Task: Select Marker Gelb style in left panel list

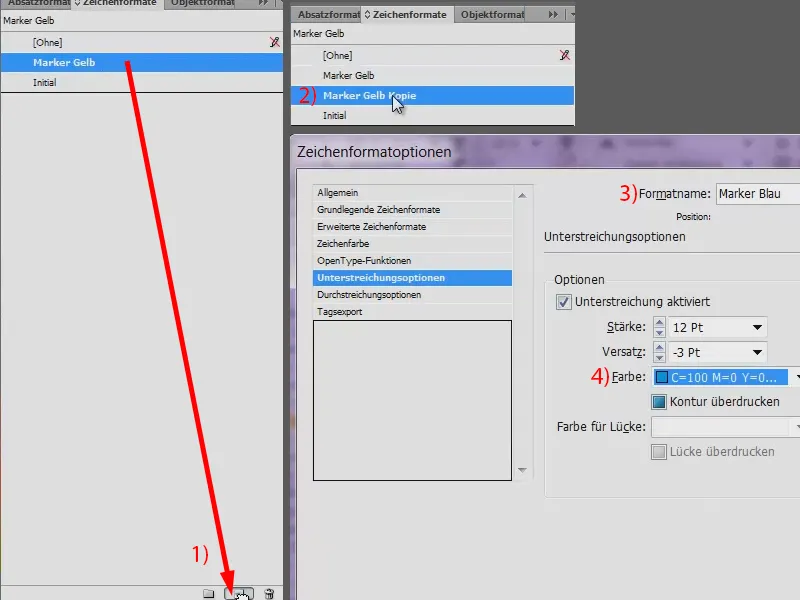Action: coord(142,62)
